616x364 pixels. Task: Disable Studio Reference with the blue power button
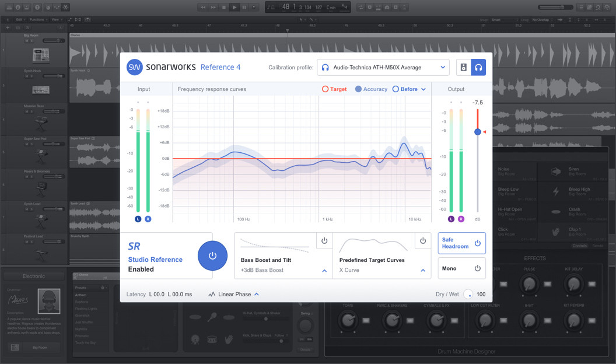pos(212,256)
